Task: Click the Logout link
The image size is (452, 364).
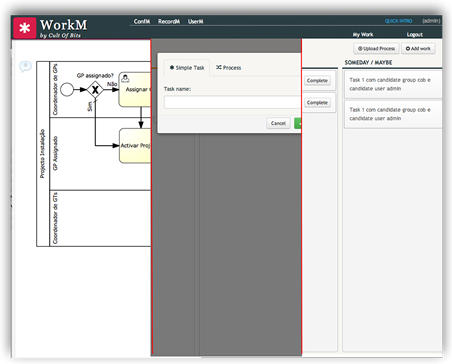Action: pyautogui.click(x=414, y=34)
